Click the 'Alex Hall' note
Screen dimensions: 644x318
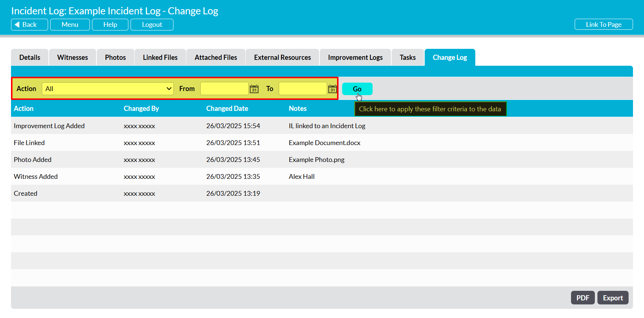(301, 177)
